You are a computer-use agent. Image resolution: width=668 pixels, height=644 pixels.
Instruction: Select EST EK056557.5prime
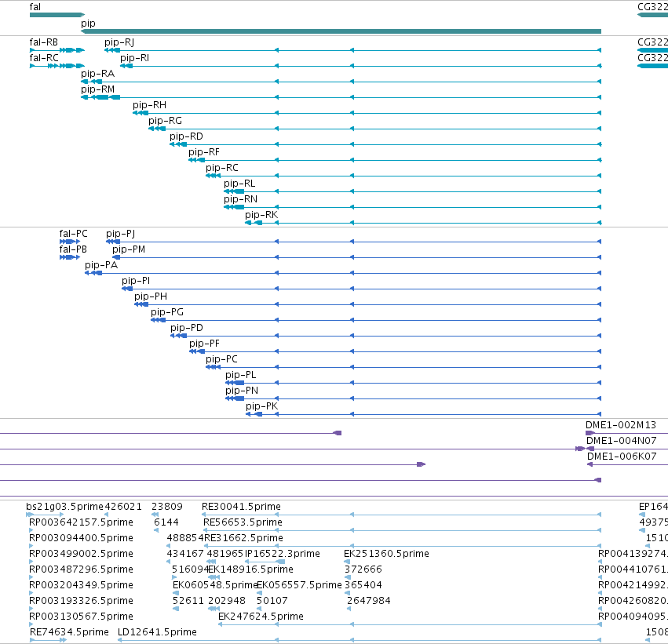299,586
